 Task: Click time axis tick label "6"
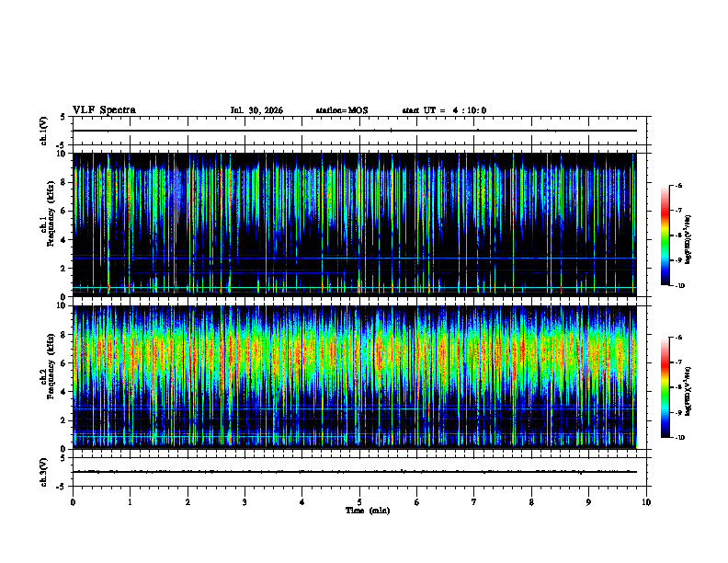pyautogui.click(x=417, y=502)
